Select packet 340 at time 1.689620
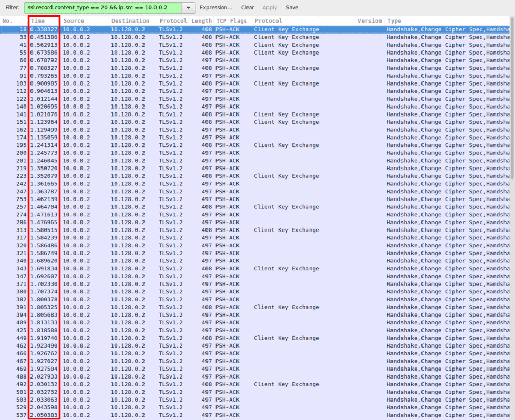 tap(255, 261)
